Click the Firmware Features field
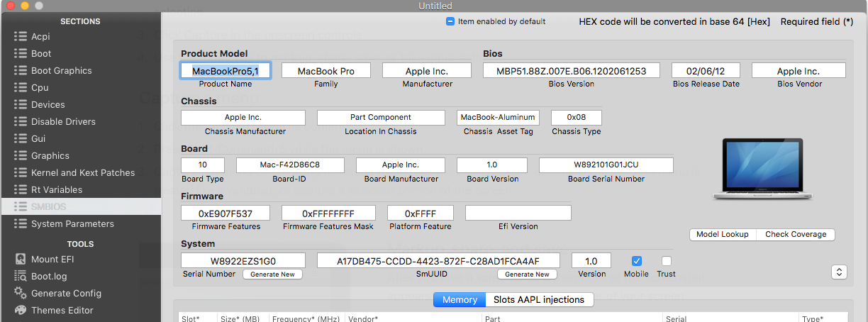 226,213
